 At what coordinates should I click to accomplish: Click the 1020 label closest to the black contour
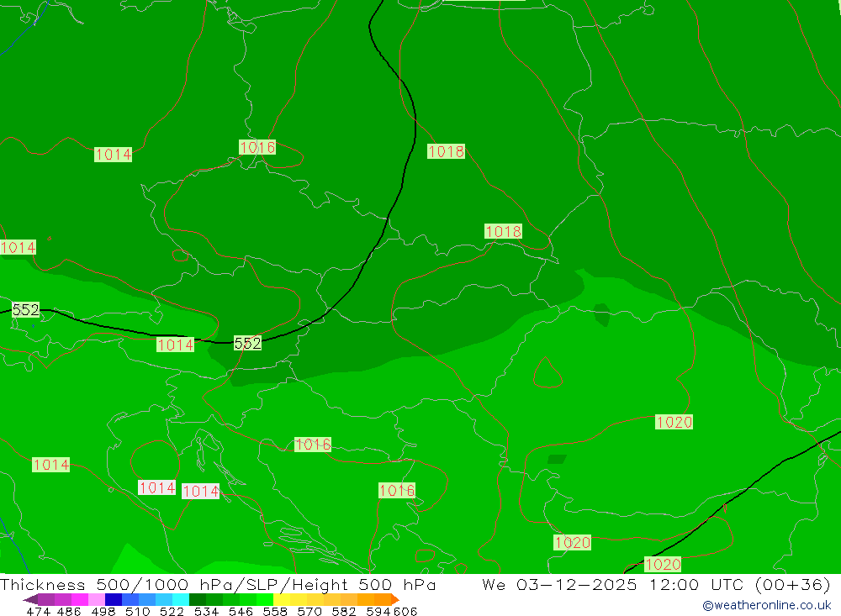663,564
